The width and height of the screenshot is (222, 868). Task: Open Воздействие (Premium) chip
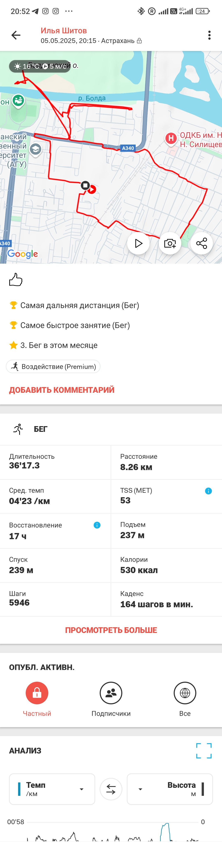pyautogui.click(x=53, y=367)
